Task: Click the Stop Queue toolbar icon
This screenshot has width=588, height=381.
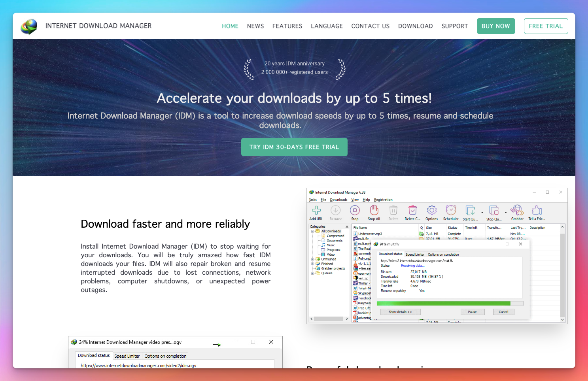Action: click(x=494, y=210)
